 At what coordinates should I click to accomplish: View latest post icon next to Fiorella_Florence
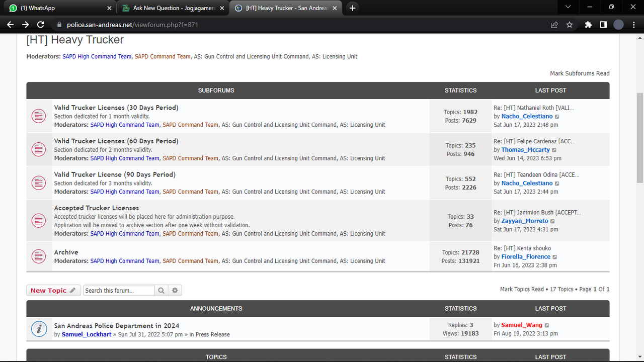[555, 257]
